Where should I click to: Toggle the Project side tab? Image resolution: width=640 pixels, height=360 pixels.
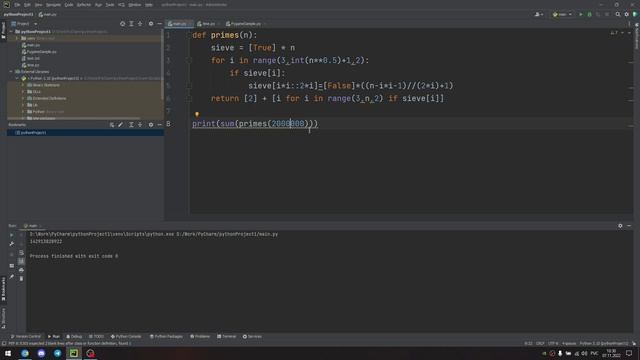point(3,31)
